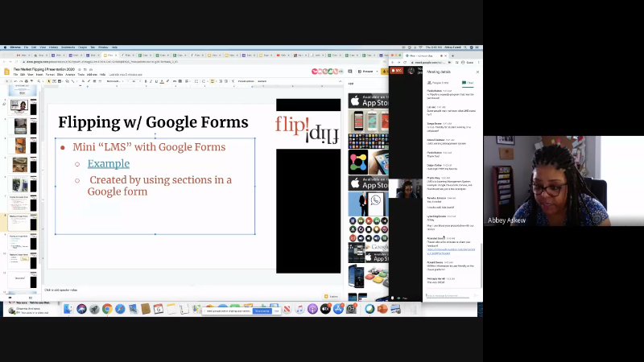Close the Meeting details panel

[477, 72]
